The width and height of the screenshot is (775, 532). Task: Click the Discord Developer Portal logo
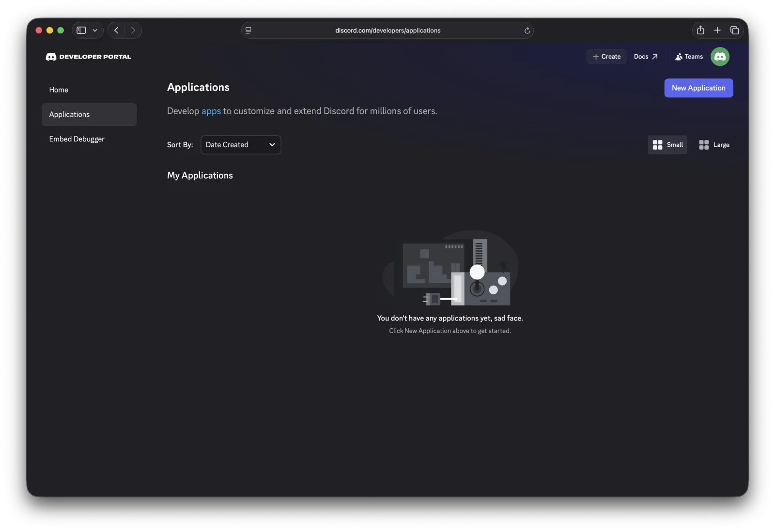pos(88,57)
